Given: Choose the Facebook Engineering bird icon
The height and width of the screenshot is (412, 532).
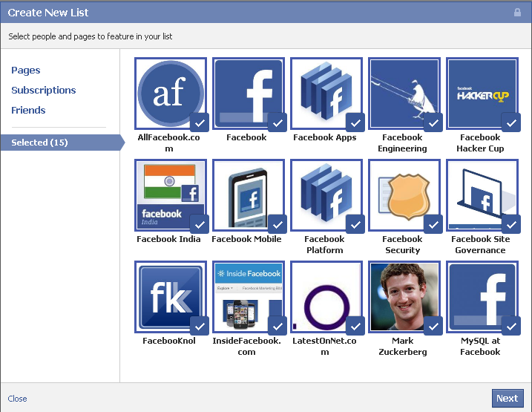Looking at the screenshot, I should [404, 94].
